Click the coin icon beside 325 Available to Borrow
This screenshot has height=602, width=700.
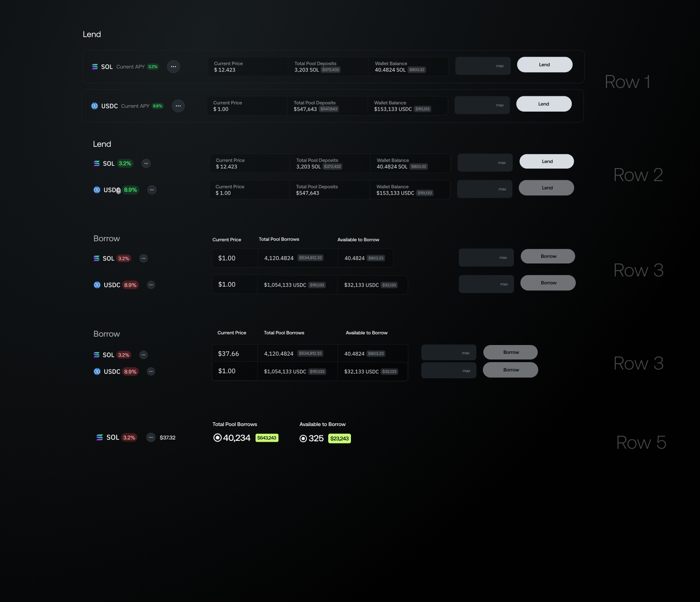pos(303,438)
